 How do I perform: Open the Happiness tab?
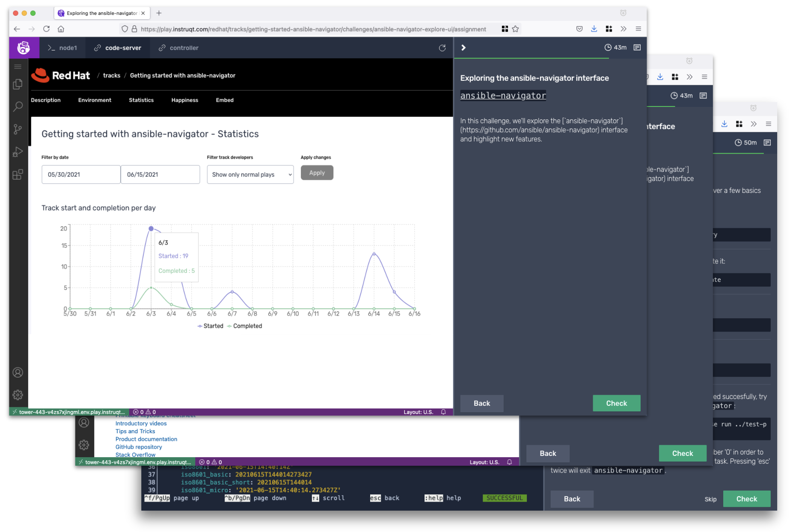[x=185, y=100]
